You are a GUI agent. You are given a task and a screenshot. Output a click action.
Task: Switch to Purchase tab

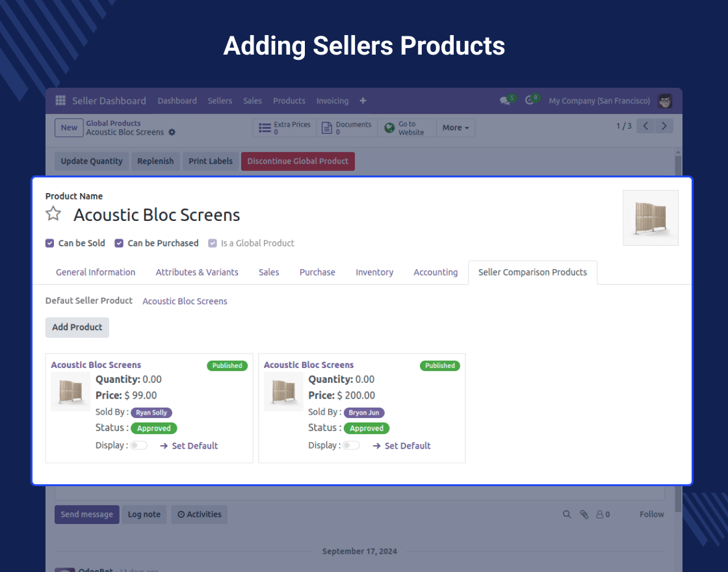[317, 272]
